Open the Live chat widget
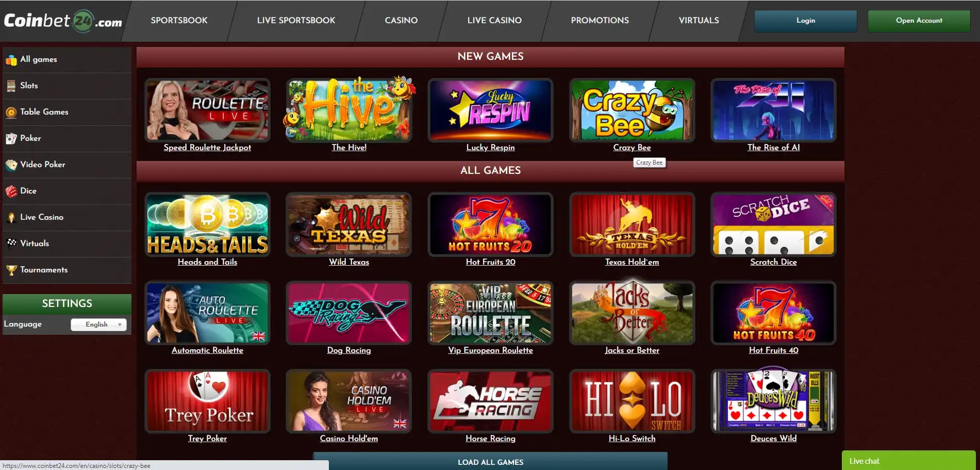 pyautogui.click(x=908, y=461)
